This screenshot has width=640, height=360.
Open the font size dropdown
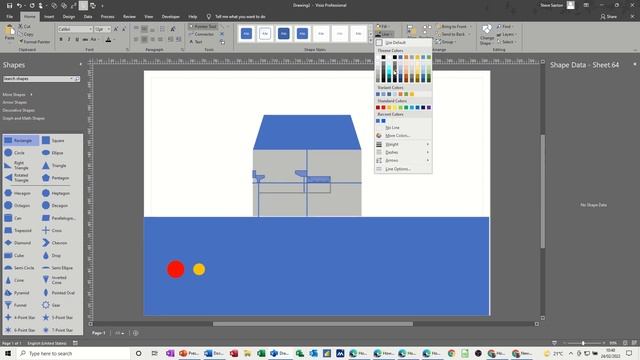click(109, 29)
